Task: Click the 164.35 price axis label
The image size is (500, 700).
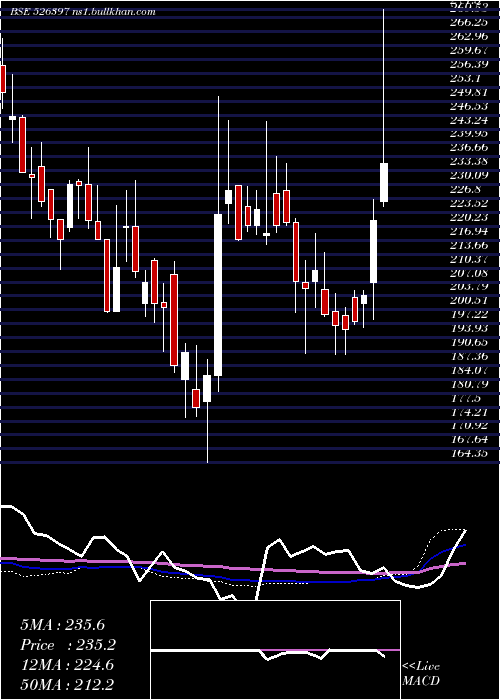Action: pyautogui.click(x=468, y=454)
